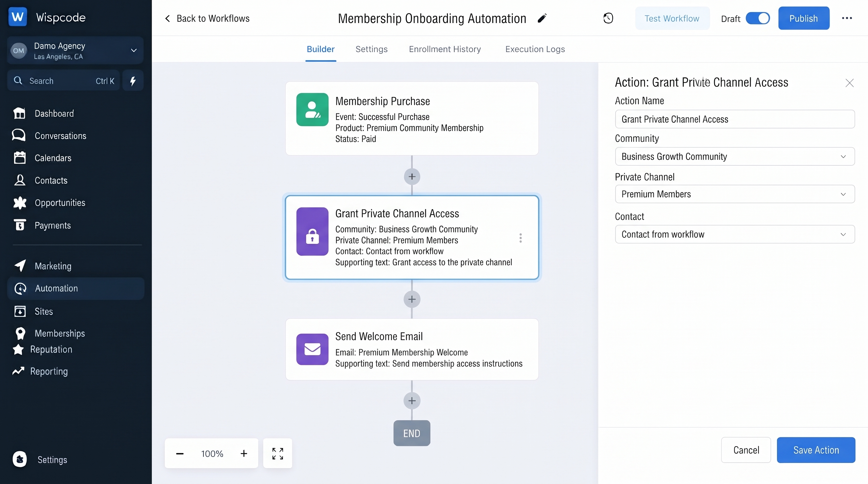
Task: Click Cancel in the action panel
Action: 746,450
